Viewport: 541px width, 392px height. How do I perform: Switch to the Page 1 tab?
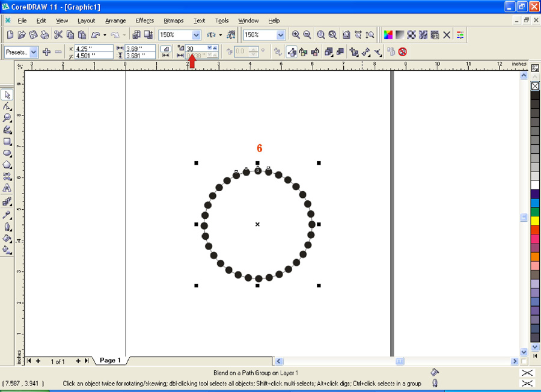pyautogui.click(x=111, y=360)
